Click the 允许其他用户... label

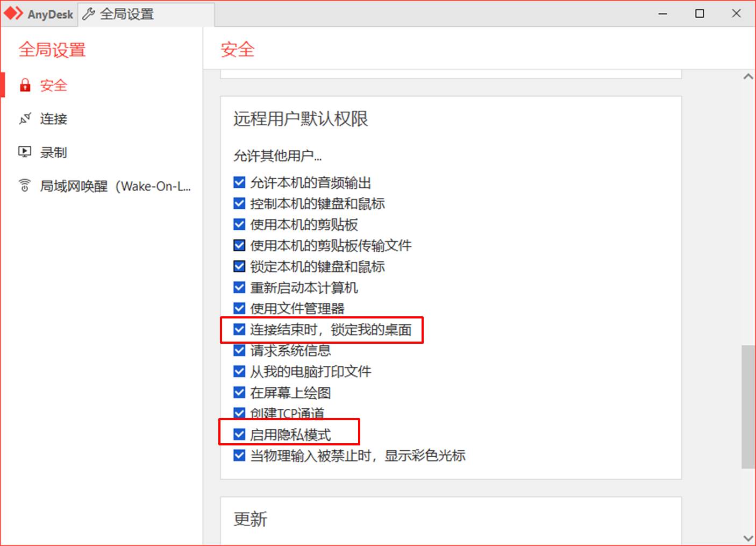277,156
